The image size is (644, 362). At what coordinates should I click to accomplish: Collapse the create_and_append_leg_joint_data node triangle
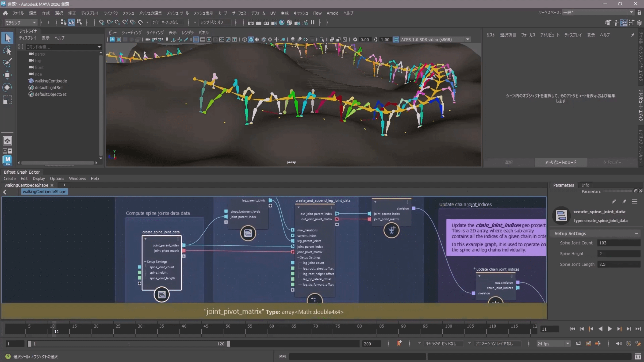coord(299,207)
